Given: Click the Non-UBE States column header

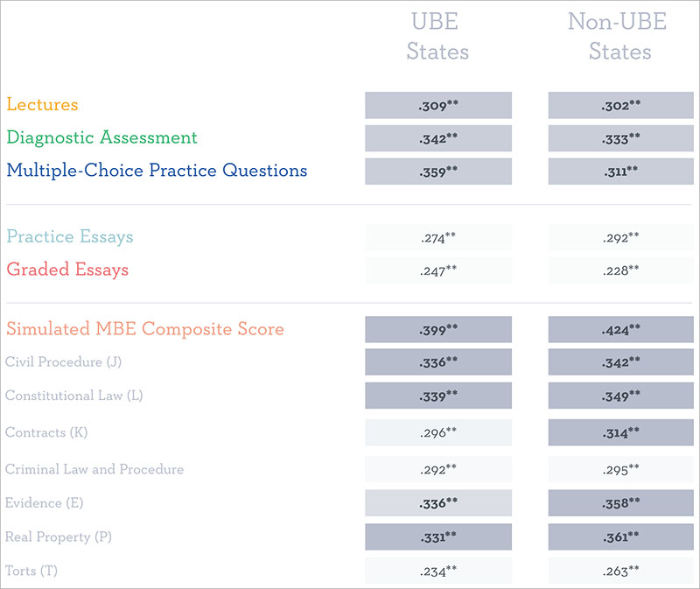Looking at the screenshot, I should pyautogui.click(x=620, y=37).
